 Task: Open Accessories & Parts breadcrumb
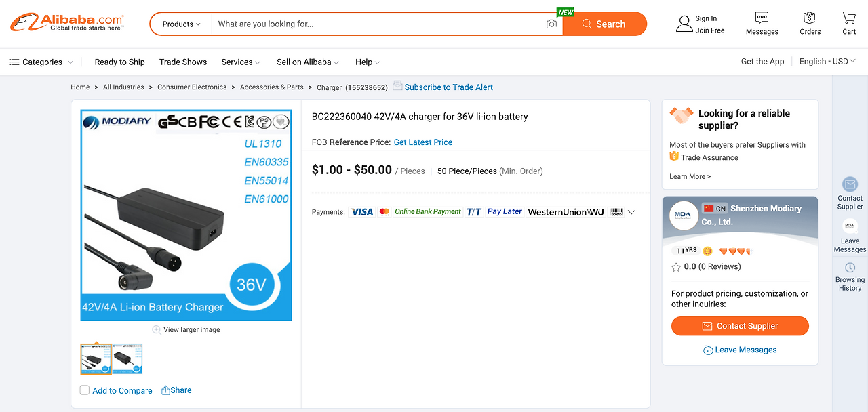pyautogui.click(x=272, y=87)
